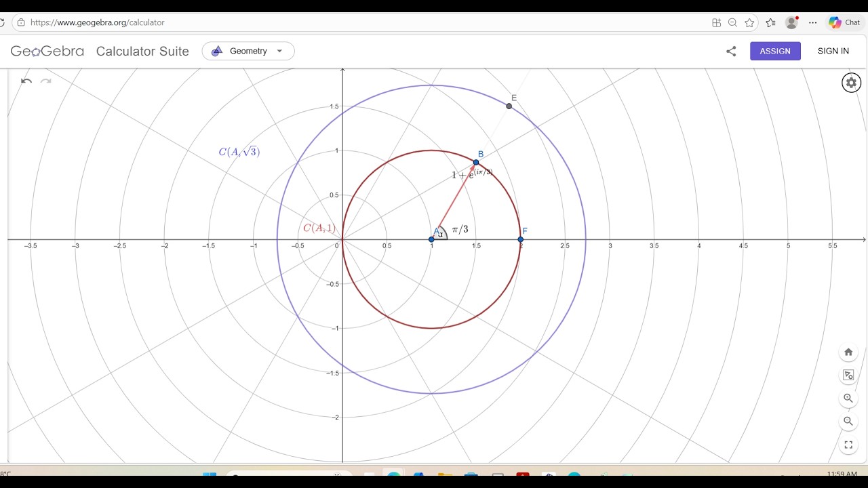Open Copilot Chat in browser
The image size is (868, 488).
(x=845, y=22)
